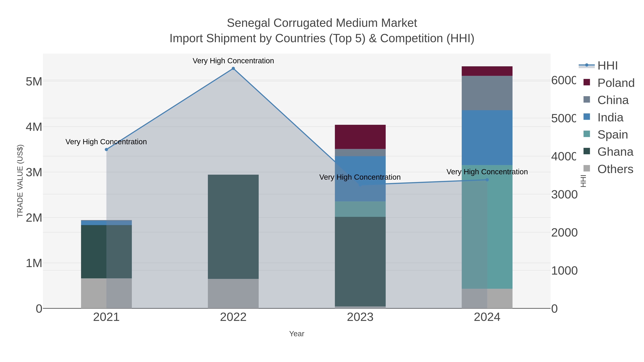Click the 2023 Ghana bar segment

pos(360,262)
